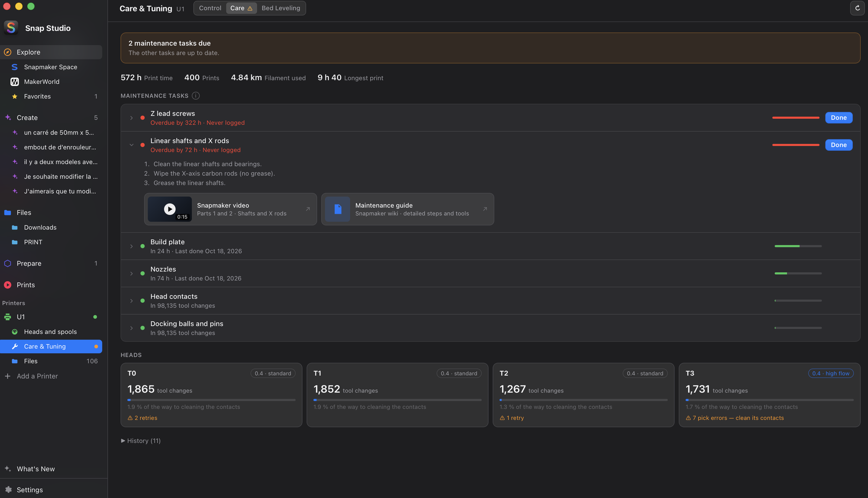Switch to the Control tab

tap(210, 8)
